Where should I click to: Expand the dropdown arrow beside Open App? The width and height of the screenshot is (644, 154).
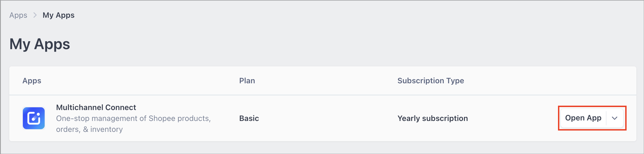point(615,118)
